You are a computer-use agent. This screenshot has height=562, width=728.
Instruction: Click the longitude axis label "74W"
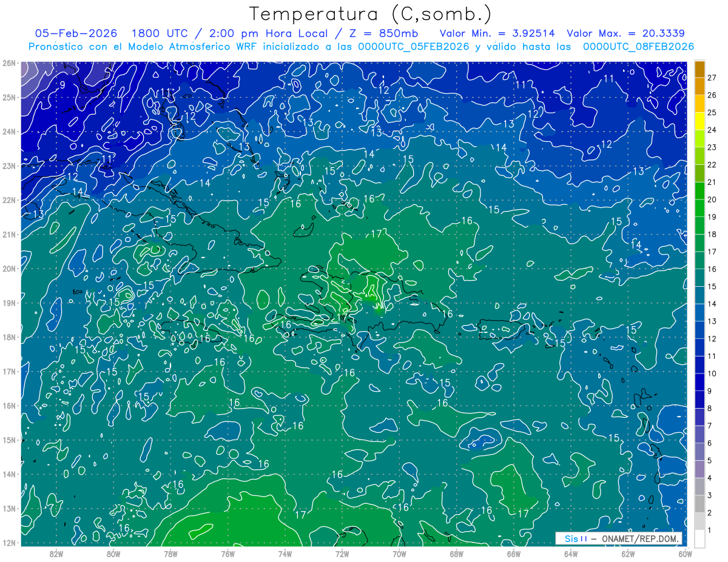[x=285, y=554]
